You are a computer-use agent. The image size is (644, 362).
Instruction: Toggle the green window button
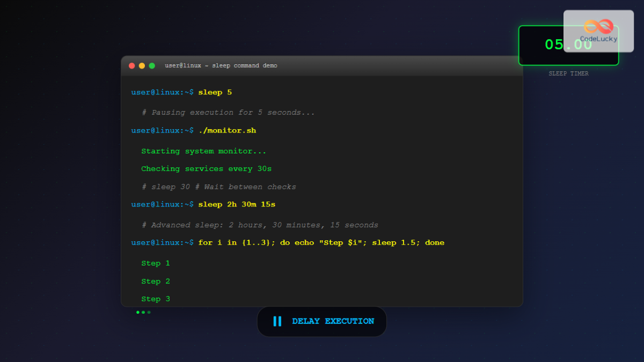click(151, 65)
